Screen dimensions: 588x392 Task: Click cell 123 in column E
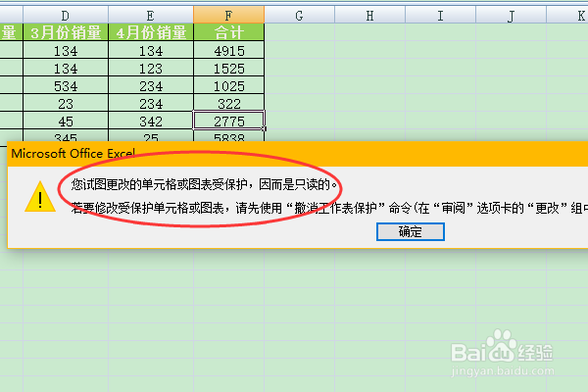[x=151, y=68]
